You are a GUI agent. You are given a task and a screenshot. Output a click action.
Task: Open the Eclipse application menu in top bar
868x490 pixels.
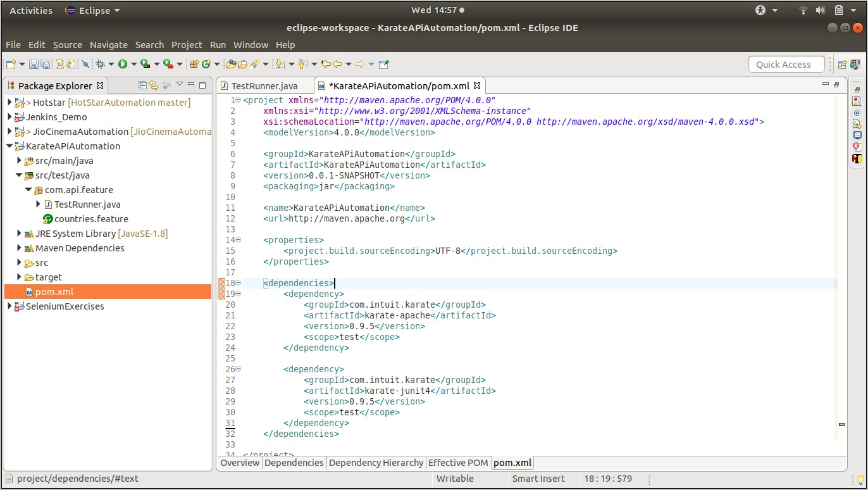click(x=92, y=10)
